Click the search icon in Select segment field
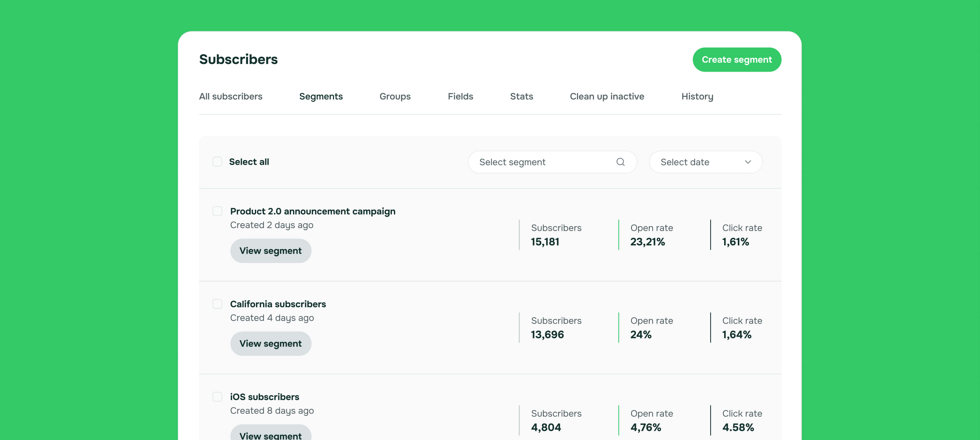Image resolution: width=980 pixels, height=440 pixels. click(x=620, y=162)
